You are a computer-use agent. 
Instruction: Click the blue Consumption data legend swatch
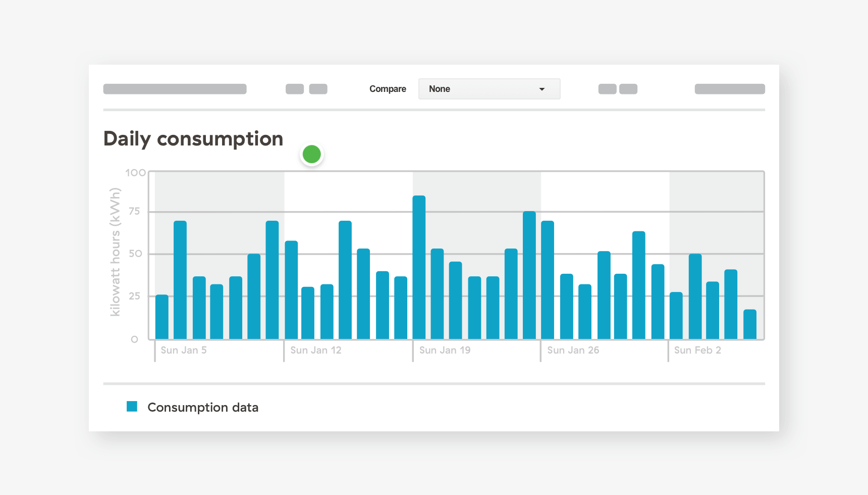[132, 407]
